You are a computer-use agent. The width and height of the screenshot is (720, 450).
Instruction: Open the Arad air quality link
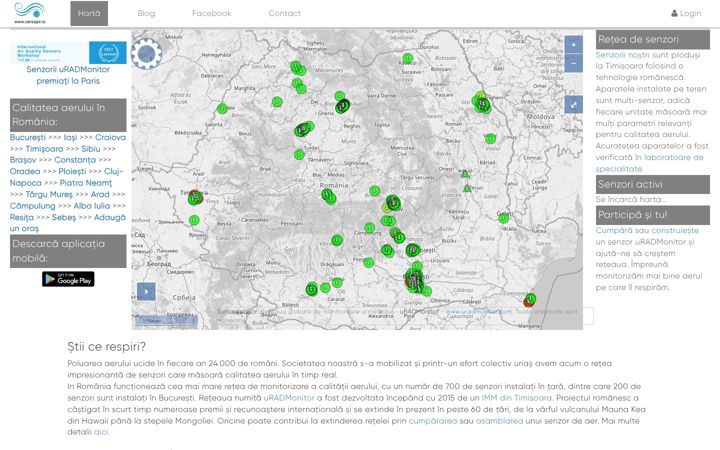pyautogui.click(x=100, y=194)
